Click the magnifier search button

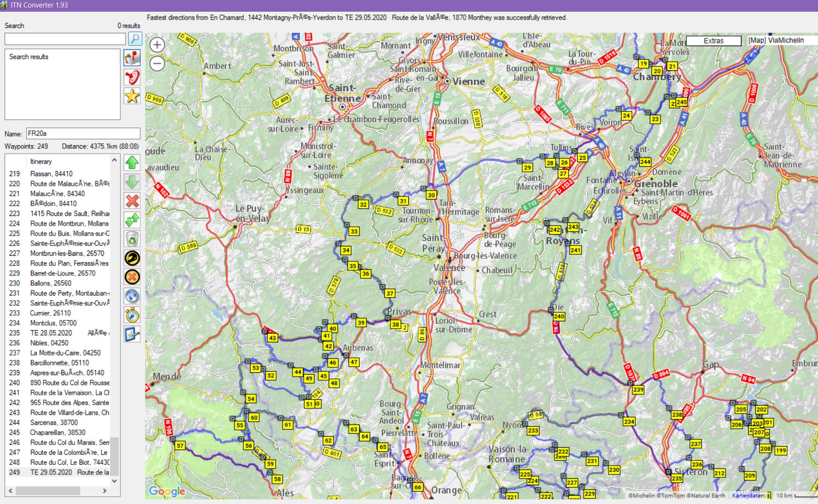tap(135, 38)
